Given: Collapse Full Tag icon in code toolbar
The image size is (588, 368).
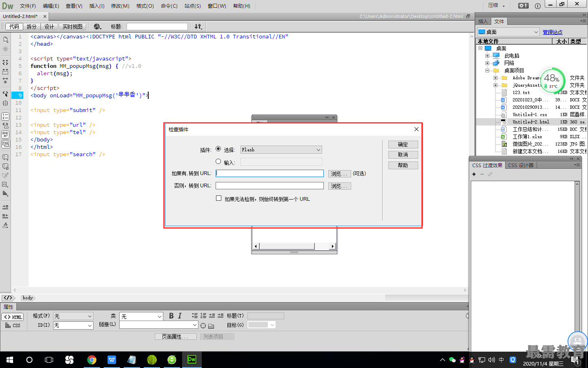Looking at the screenshot, I should (5, 63).
